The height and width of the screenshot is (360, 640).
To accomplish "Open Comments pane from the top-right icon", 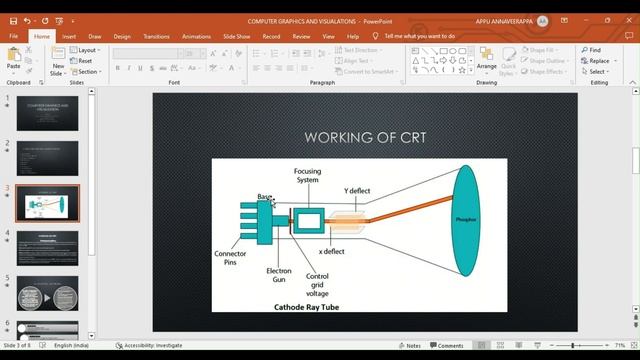I will (x=629, y=36).
